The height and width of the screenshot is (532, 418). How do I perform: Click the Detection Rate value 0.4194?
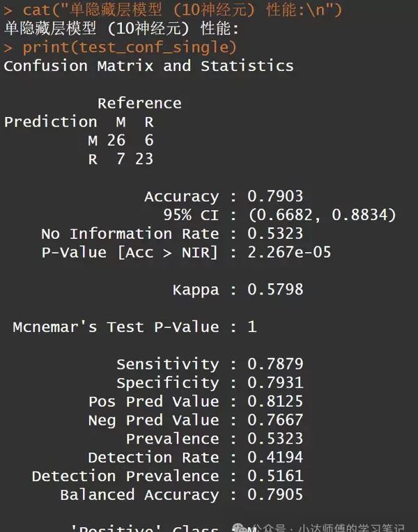(x=275, y=457)
